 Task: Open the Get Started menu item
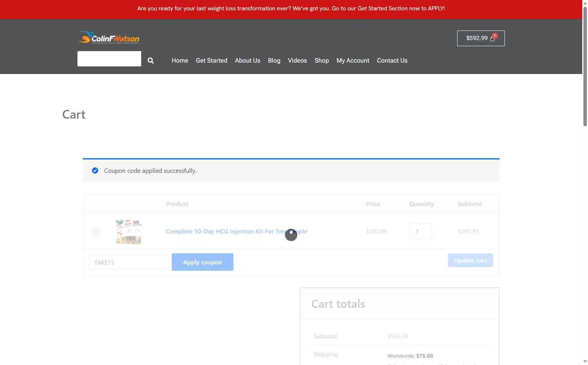click(x=211, y=61)
